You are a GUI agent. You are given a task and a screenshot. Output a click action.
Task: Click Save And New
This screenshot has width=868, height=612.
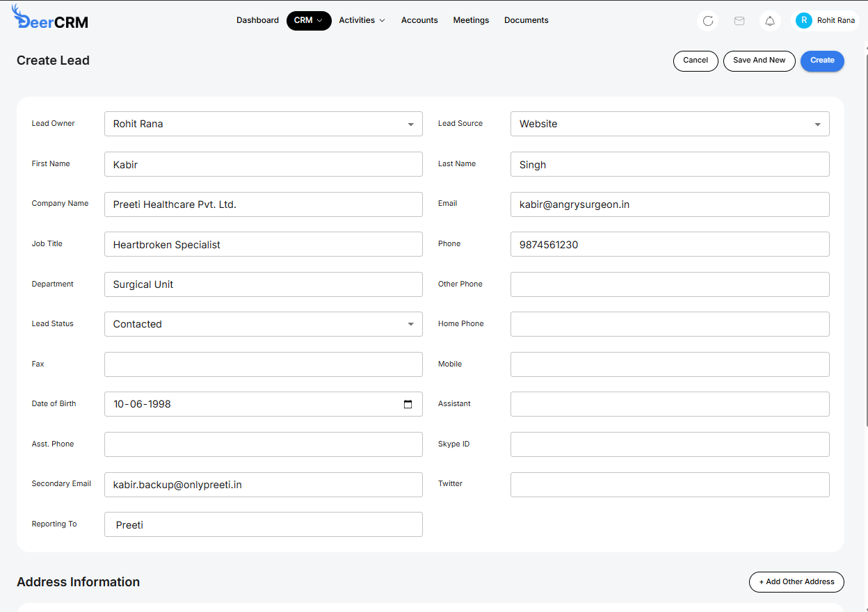(759, 61)
